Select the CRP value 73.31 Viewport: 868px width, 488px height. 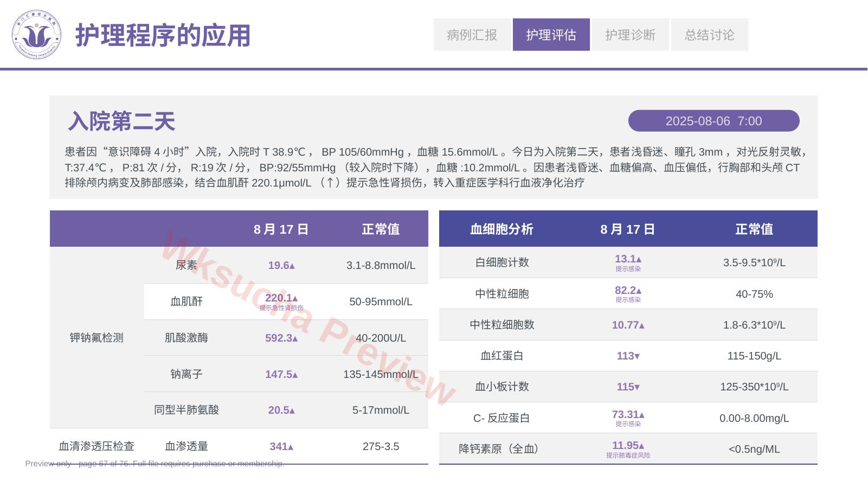point(628,415)
